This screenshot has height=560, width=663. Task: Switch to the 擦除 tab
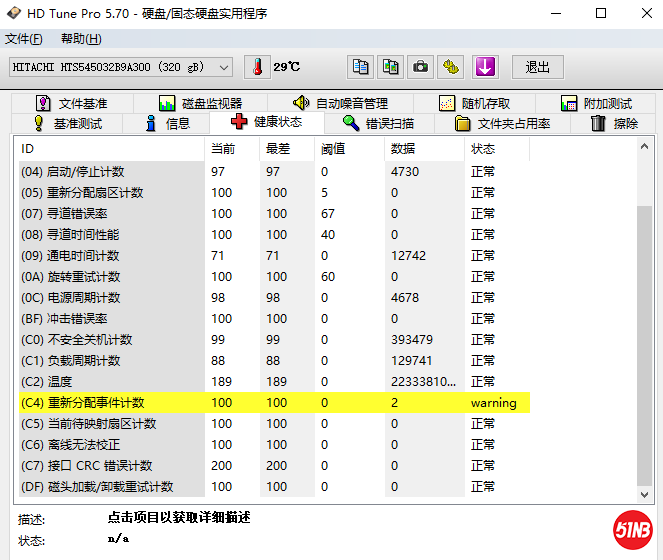614,124
